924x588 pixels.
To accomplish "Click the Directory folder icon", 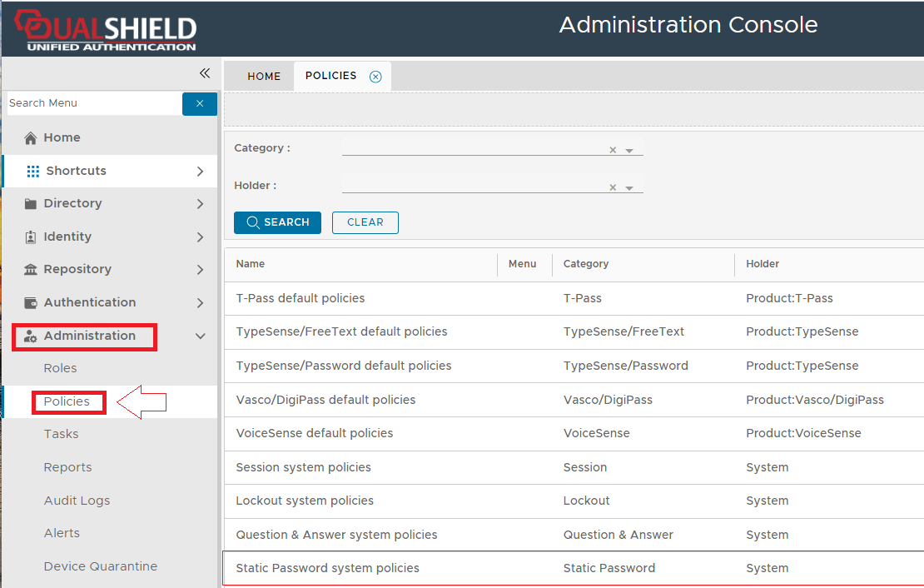I will (x=31, y=204).
